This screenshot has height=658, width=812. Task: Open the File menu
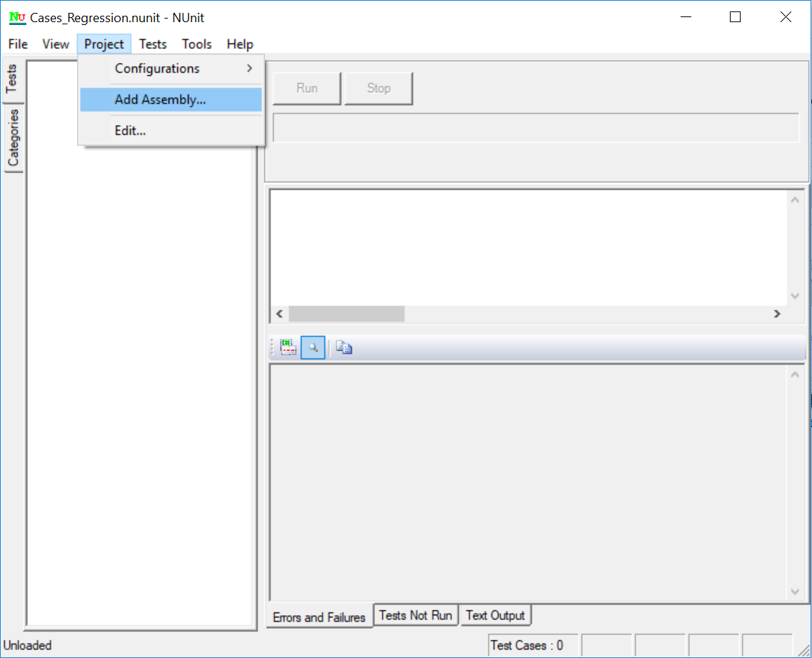18,44
